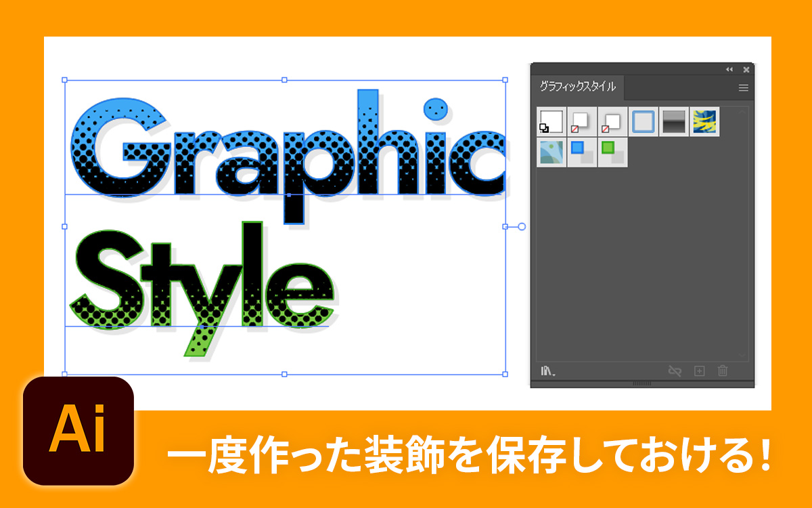812x508 pixels.
Task: Click the Delete Graphic Style trash icon
Action: point(723,371)
